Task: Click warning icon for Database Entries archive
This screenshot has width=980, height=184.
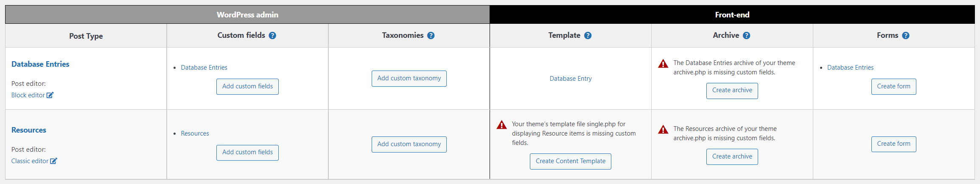Action: (663, 64)
